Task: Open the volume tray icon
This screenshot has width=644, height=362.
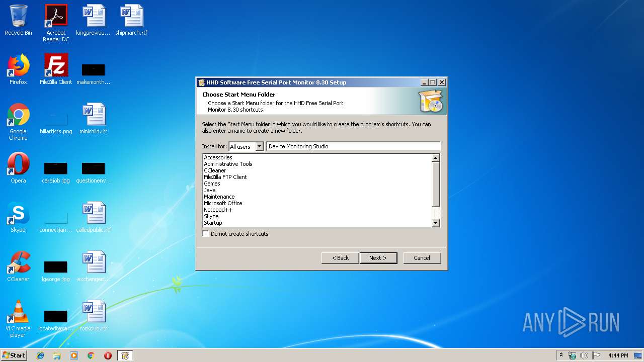Action: coord(584,355)
